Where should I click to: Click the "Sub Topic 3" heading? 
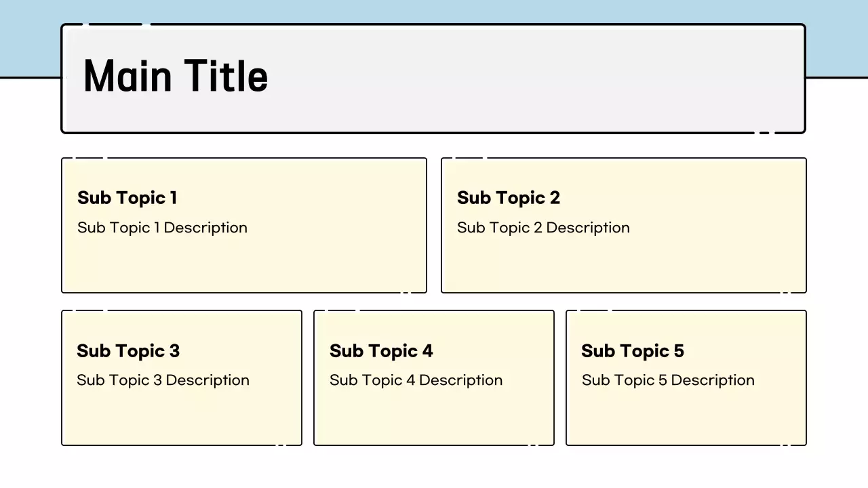click(128, 351)
